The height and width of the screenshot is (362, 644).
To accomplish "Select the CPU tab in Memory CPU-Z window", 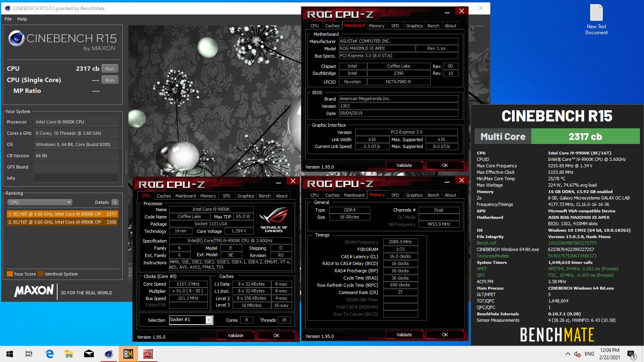I will click(x=314, y=195).
